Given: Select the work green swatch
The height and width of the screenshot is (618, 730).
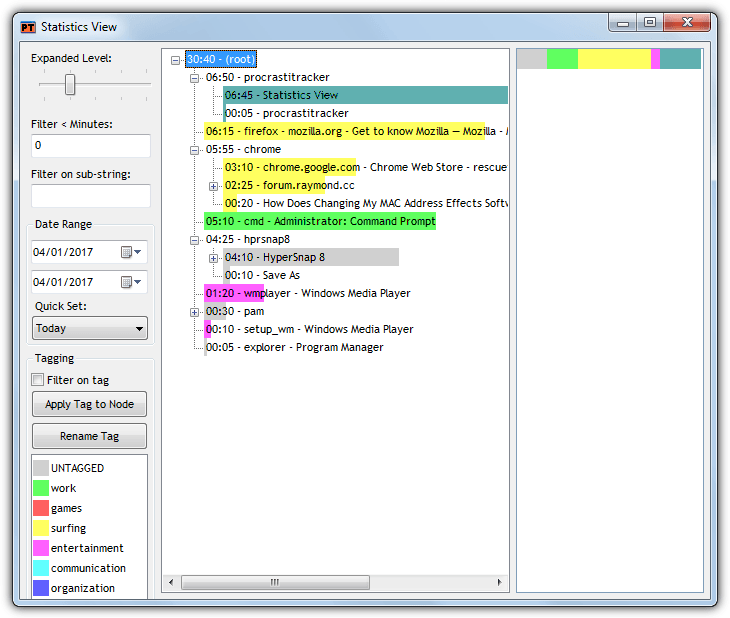Looking at the screenshot, I should coord(41,488).
